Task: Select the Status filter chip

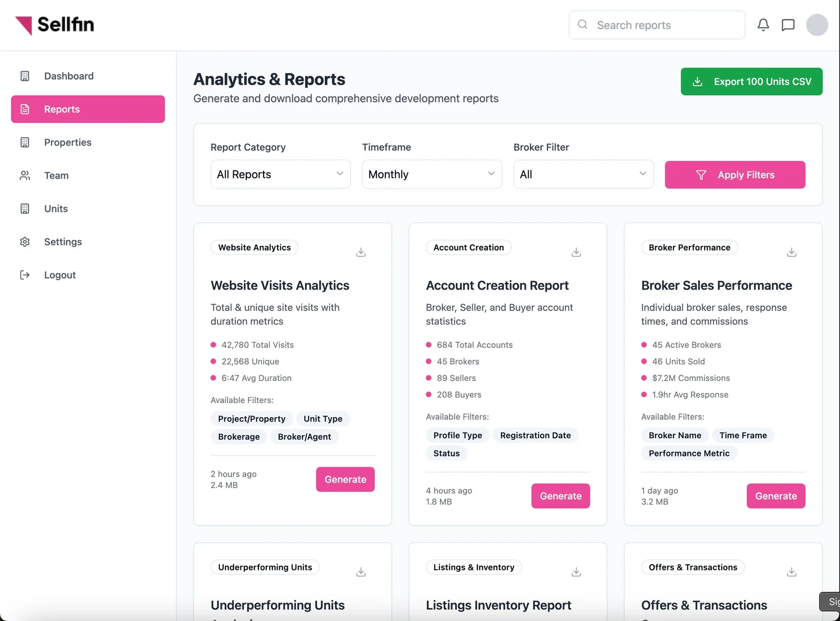Action: (446, 453)
